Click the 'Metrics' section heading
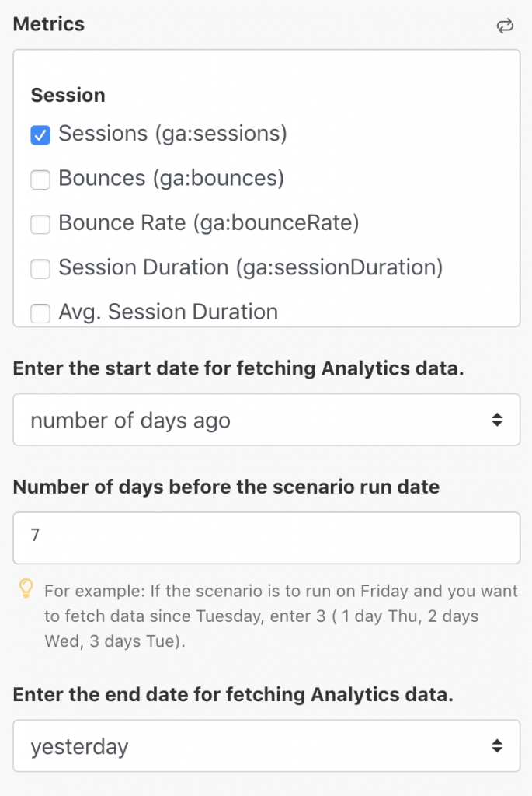The width and height of the screenshot is (532, 796). (49, 24)
